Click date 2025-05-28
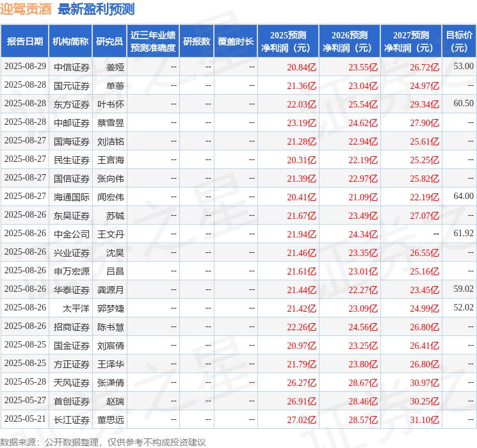Screen dimensions: 477x448 [x=25, y=381]
